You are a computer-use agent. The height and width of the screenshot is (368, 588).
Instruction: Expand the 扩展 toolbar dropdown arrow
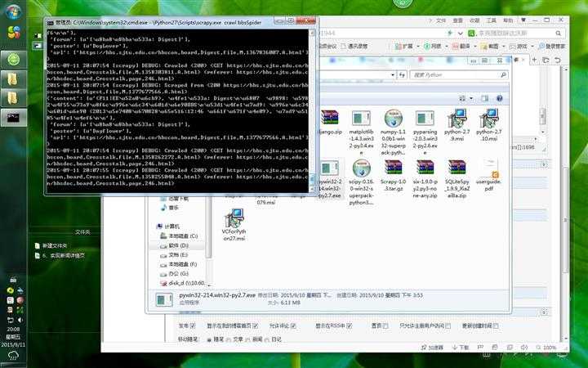click(418, 46)
